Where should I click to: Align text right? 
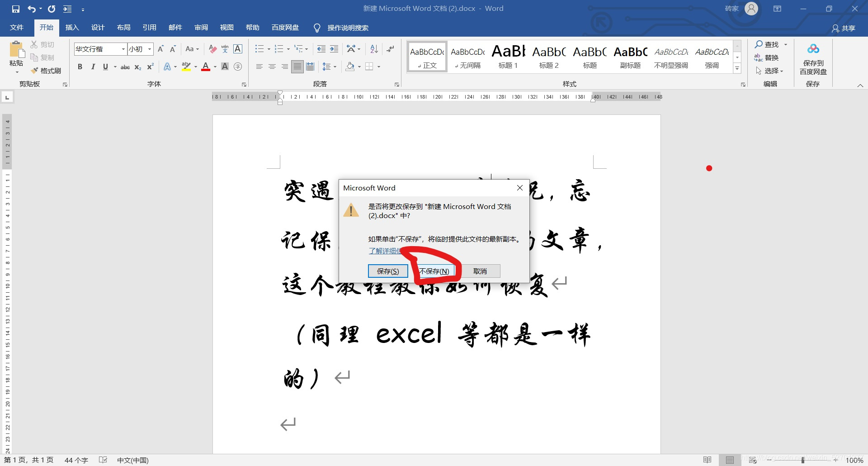[x=285, y=67]
